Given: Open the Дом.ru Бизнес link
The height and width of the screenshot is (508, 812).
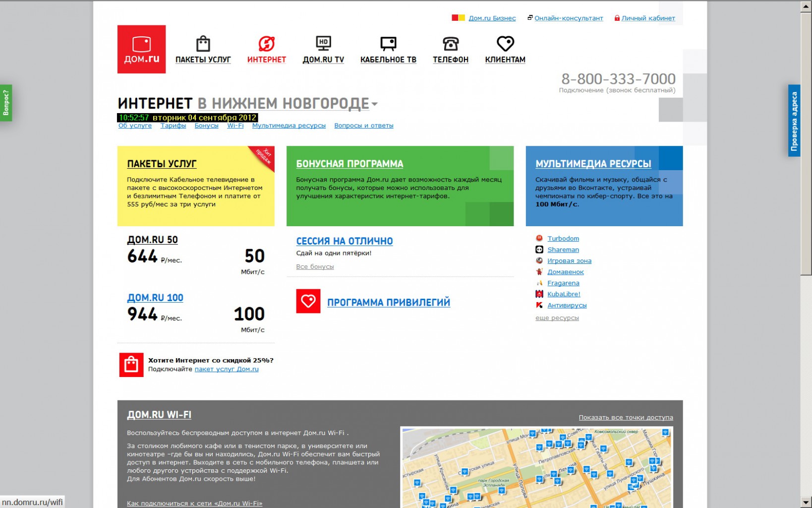Looking at the screenshot, I should pos(492,18).
